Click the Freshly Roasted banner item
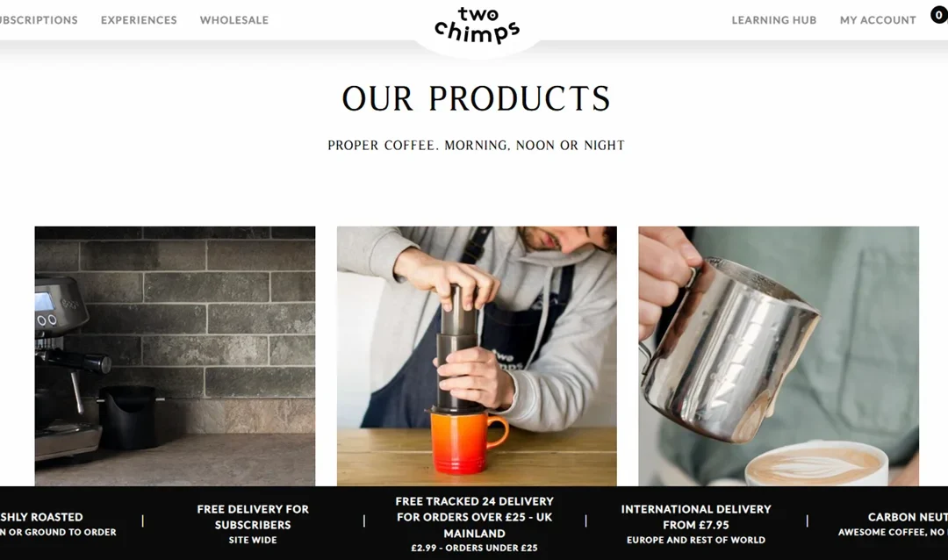 point(57,524)
